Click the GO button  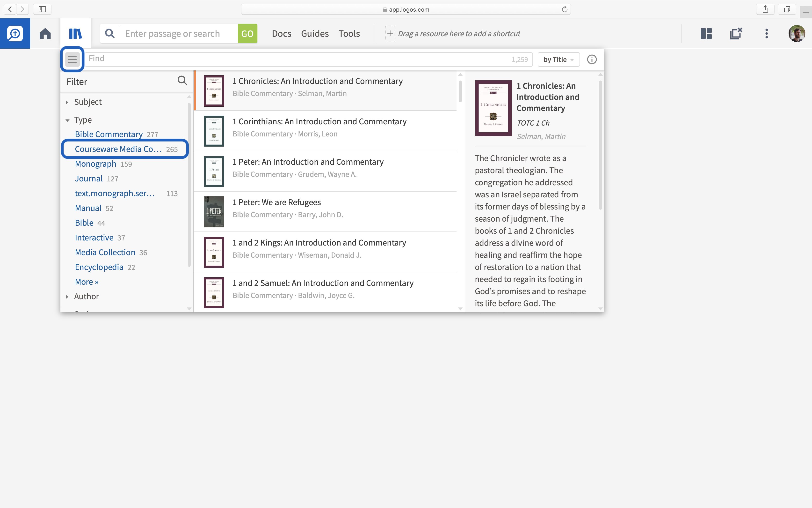coord(247,34)
